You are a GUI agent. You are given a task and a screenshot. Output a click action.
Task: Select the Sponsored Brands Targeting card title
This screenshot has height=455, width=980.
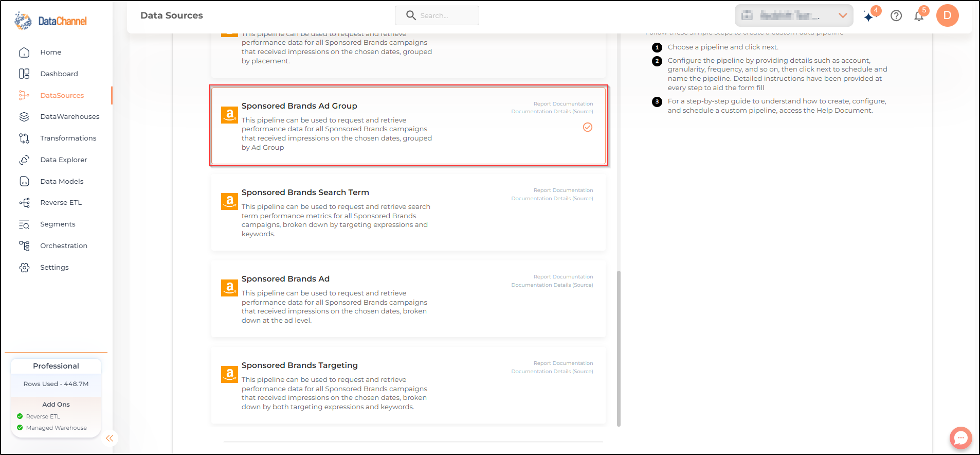coord(299,365)
